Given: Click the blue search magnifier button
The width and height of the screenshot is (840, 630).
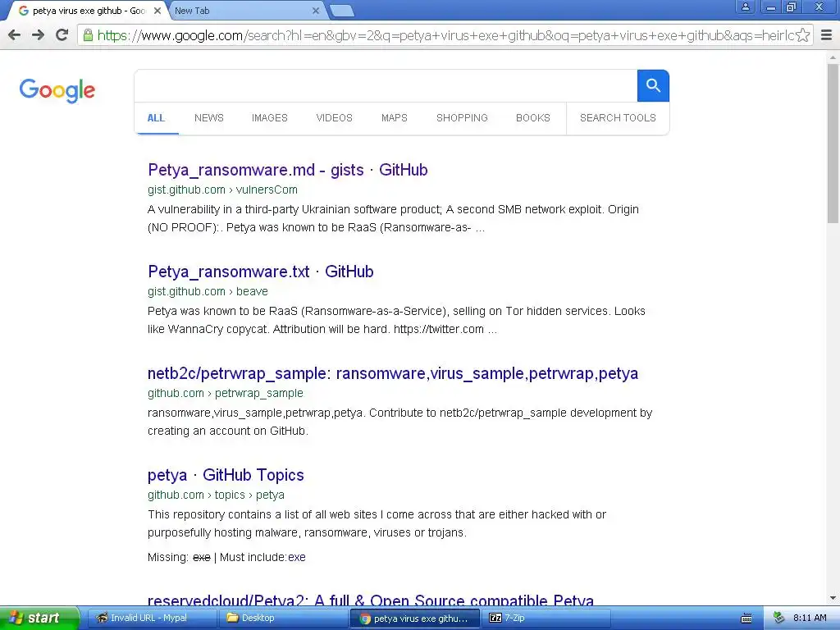Looking at the screenshot, I should point(653,85).
